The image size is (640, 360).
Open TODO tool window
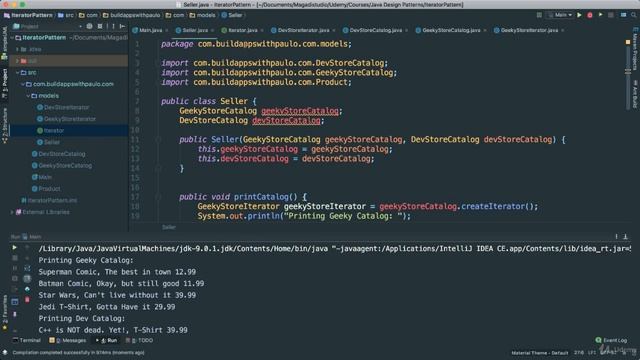(140, 340)
